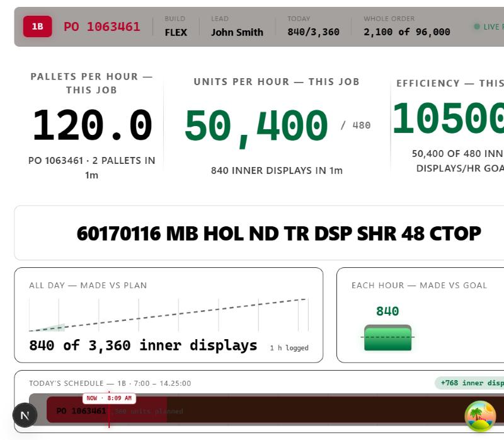The width and height of the screenshot is (504, 440).
Task: Click today count 840/3,360
Action: coord(313,32)
